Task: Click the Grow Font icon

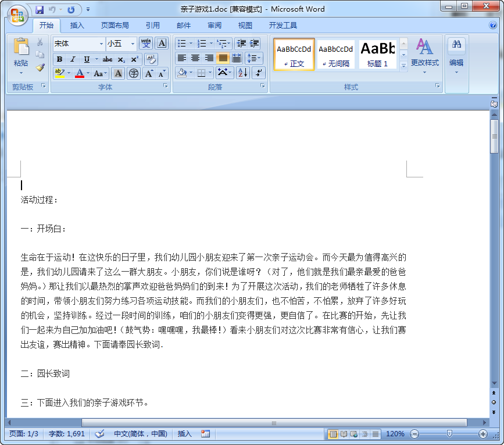Action: [149, 73]
